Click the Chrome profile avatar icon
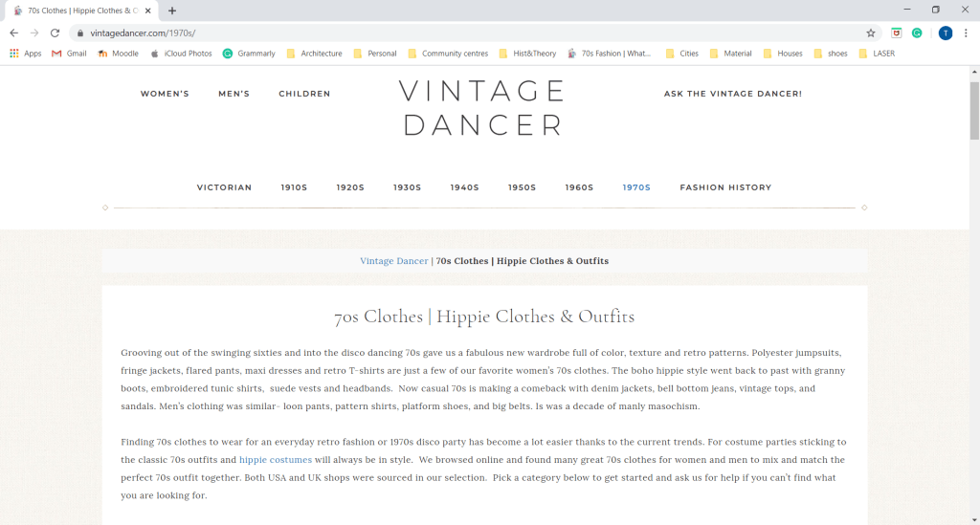This screenshot has width=980, height=525. (x=945, y=33)
